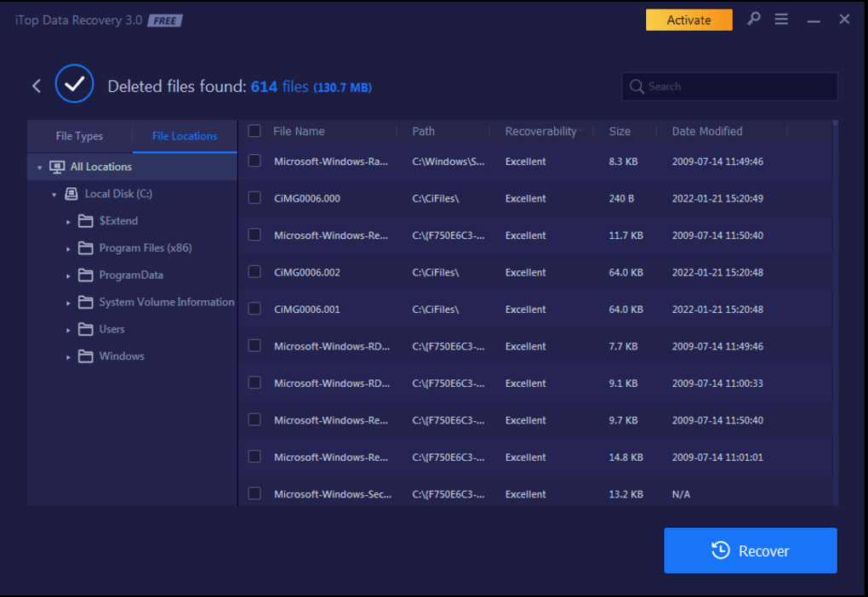Click the Users folder icon
This screenshot has width=868, height=597.
tap(85, 329)
